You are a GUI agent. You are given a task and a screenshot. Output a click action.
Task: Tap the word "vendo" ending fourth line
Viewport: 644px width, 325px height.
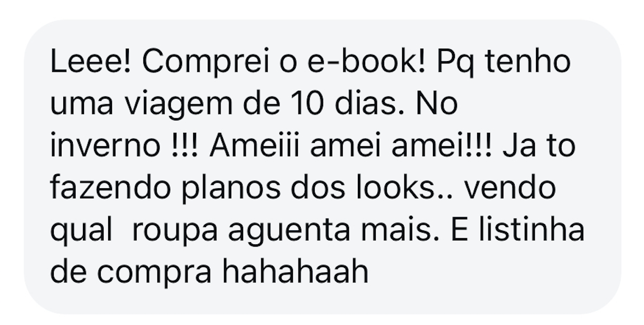pyautogui.click(x=510, y=187)
